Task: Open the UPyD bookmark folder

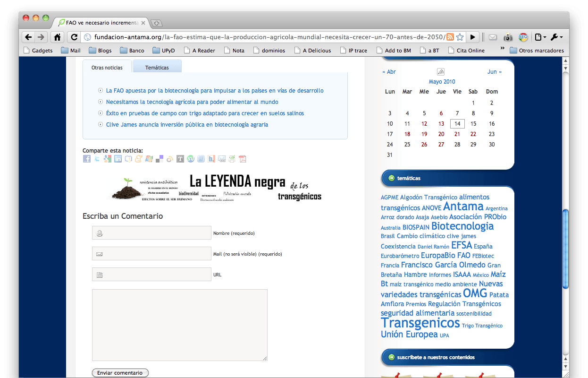Action: [x=164, y=51]
